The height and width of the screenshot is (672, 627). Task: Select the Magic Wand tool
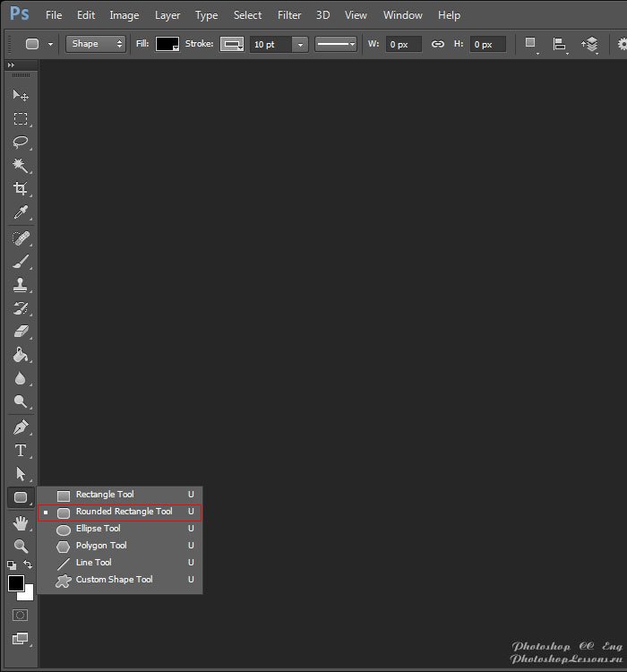pos(20,166)
